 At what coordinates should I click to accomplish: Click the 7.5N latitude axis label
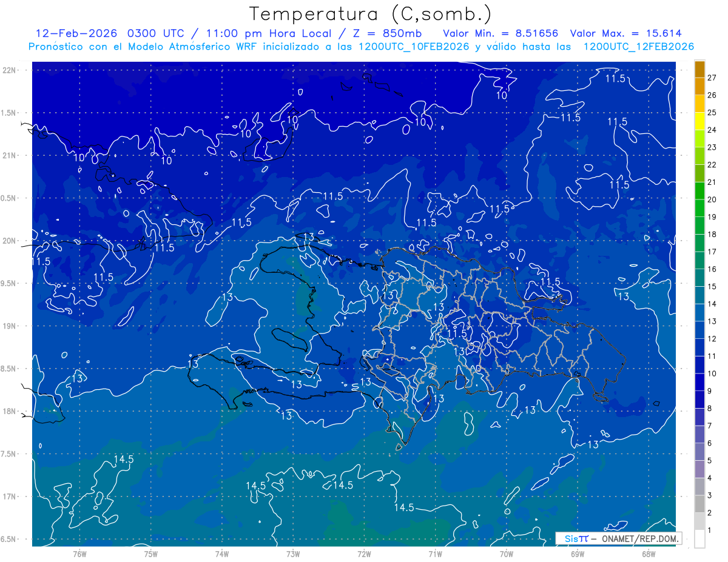pos(9,454)
